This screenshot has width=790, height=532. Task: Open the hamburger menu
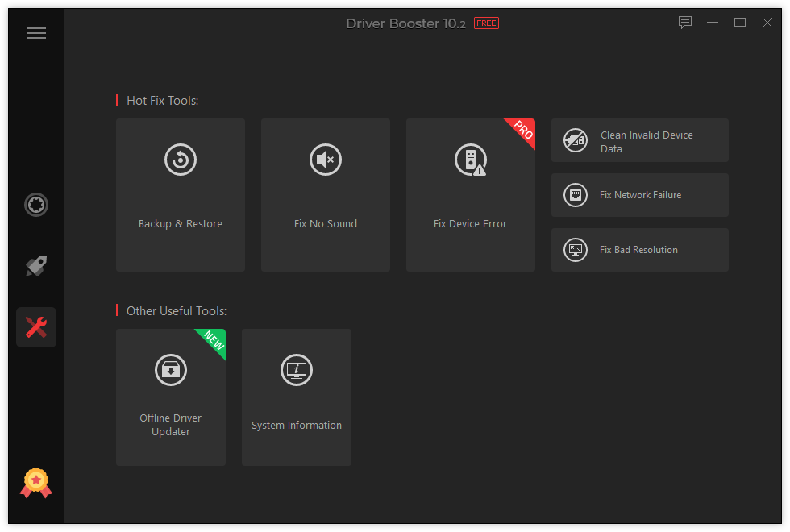36,33
